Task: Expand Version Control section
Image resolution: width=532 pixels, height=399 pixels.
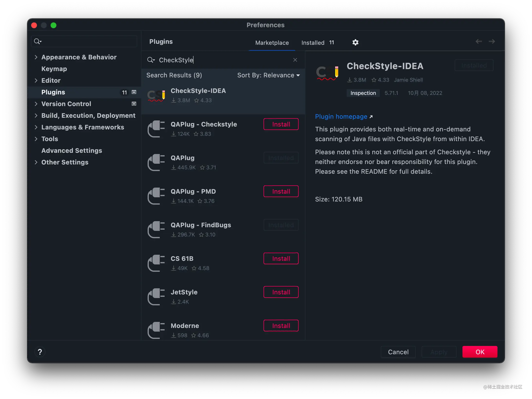Action: (36, 104)
